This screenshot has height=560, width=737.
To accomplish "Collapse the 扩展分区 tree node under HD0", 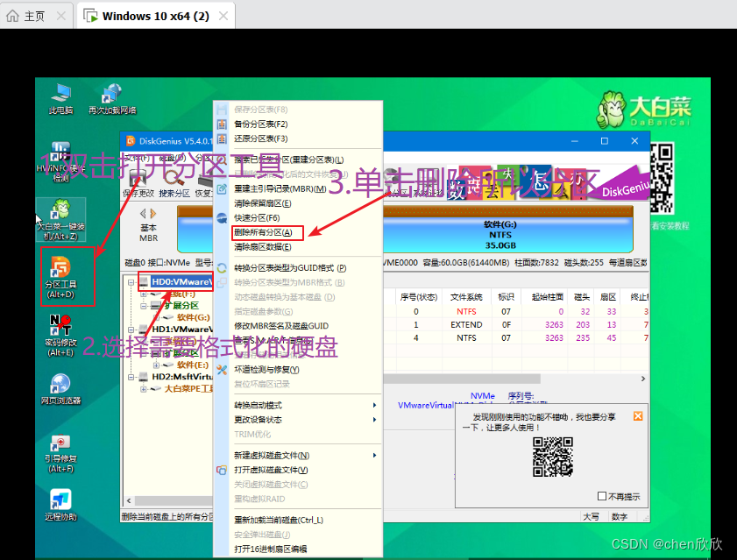I will point(144,306).
